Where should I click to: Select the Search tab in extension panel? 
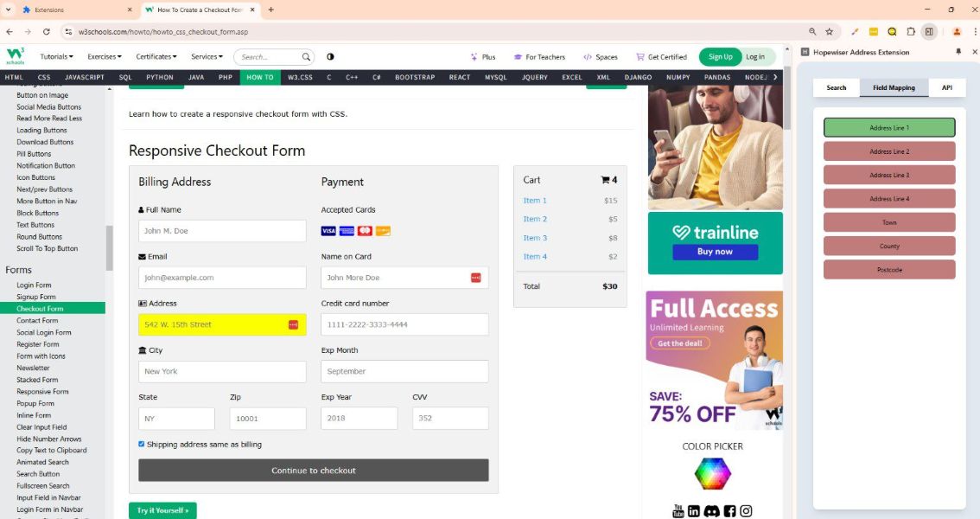point(836,87)
